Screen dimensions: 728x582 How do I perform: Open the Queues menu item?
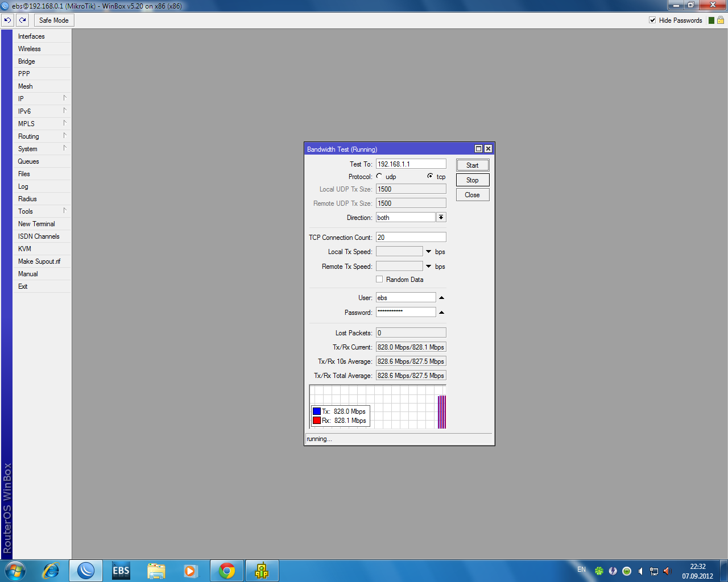(x=42, y=161)
